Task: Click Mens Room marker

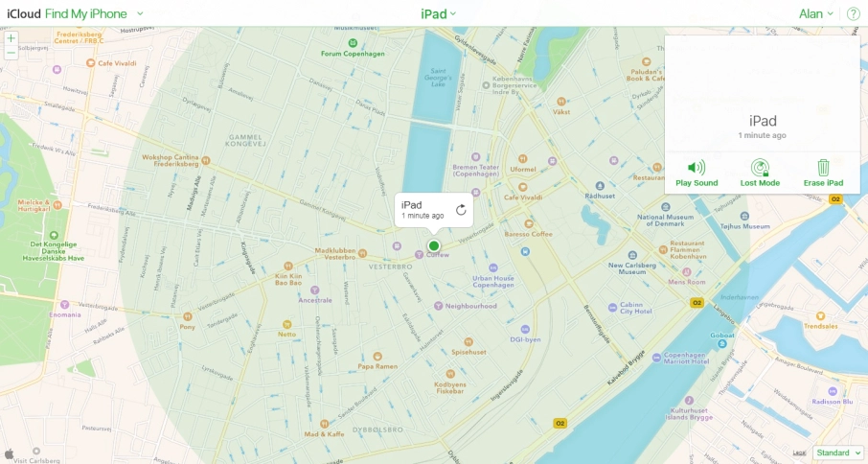Action: click(686, 272)
